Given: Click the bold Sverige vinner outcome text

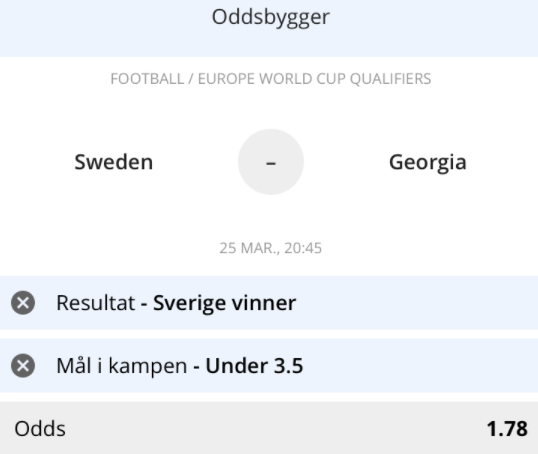Looking at the screenshot, I should coord(224,303).
